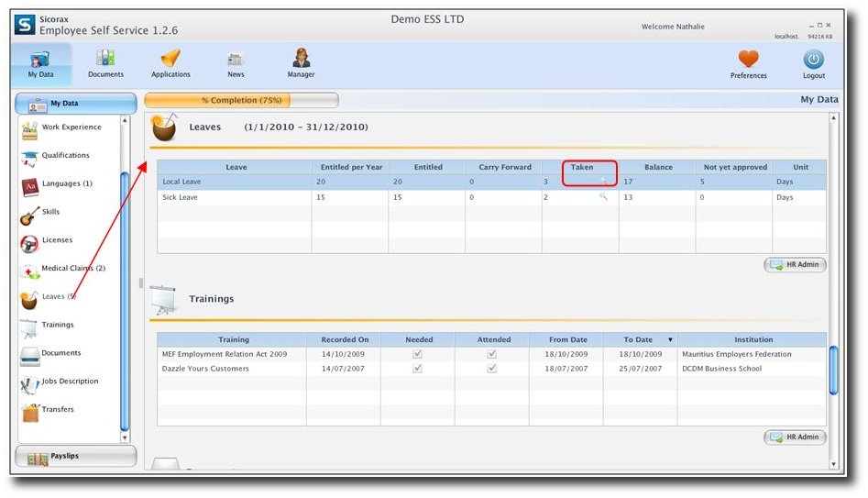Toggle Attended checkbox for Dazzle Yours Customers
The height and width of the screenshot is (498, 868).
(x=492, y=369)
